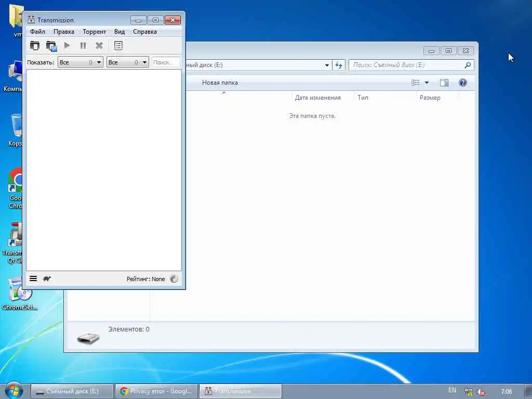Close the Transmission window
The image size is (532, 399).
tap(172, 20)
